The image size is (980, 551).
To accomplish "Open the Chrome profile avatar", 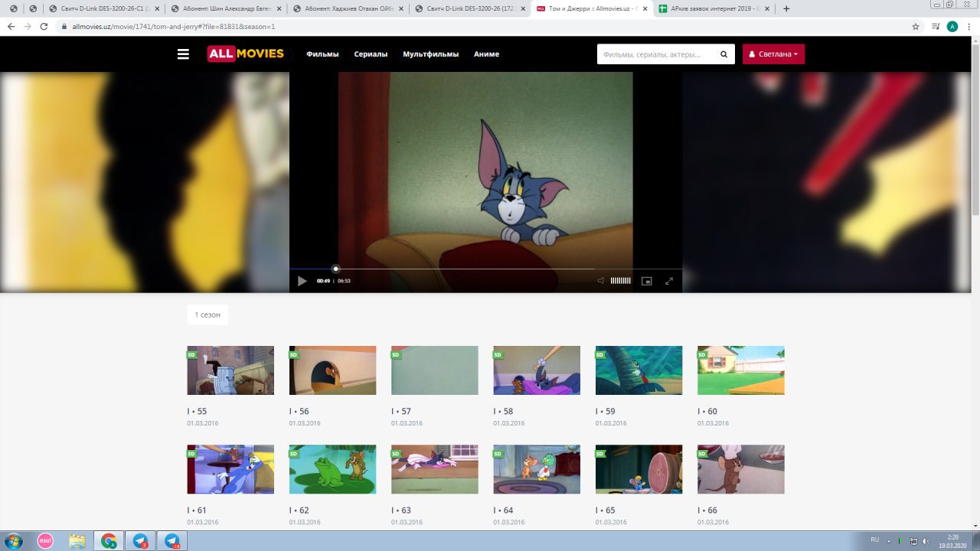I will coord(952,26).
